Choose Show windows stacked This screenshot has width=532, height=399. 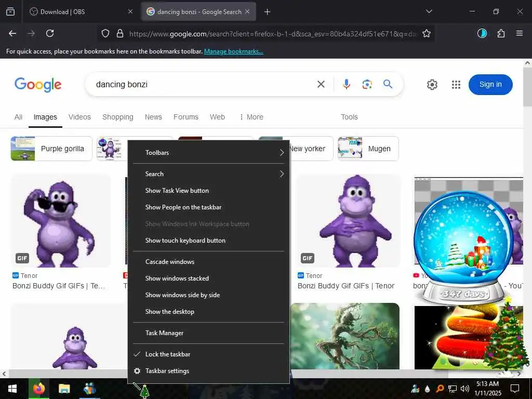tap(208, 278)
